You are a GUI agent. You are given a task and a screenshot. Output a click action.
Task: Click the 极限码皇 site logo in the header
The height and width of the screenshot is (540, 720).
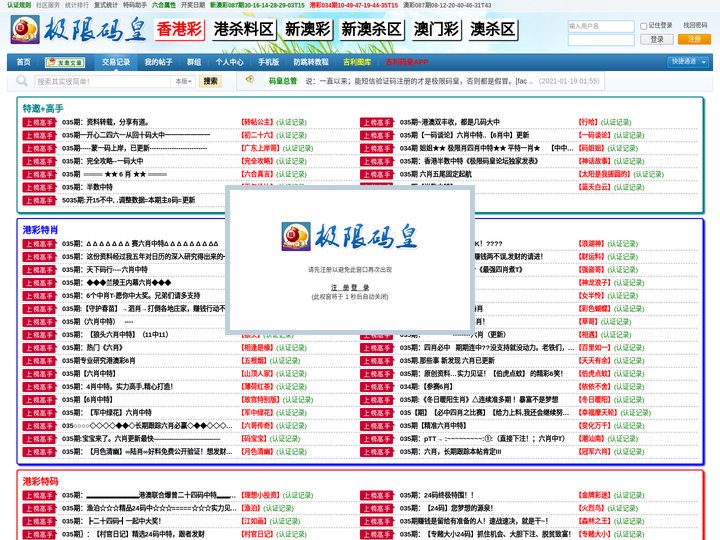(x=78, y=30)
